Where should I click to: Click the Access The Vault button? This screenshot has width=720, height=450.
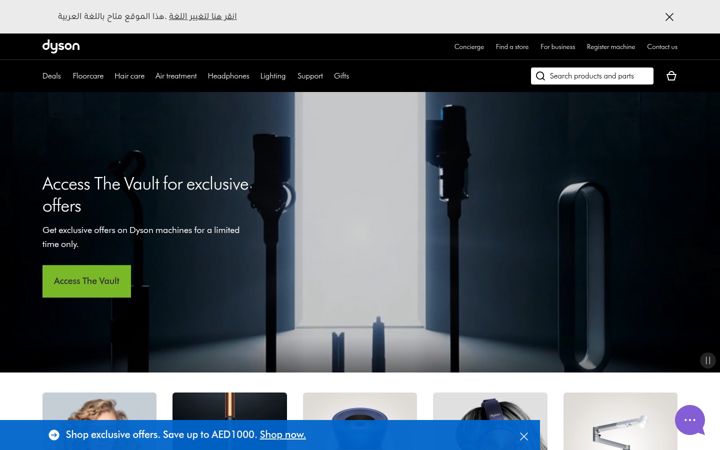pos(86,281)
